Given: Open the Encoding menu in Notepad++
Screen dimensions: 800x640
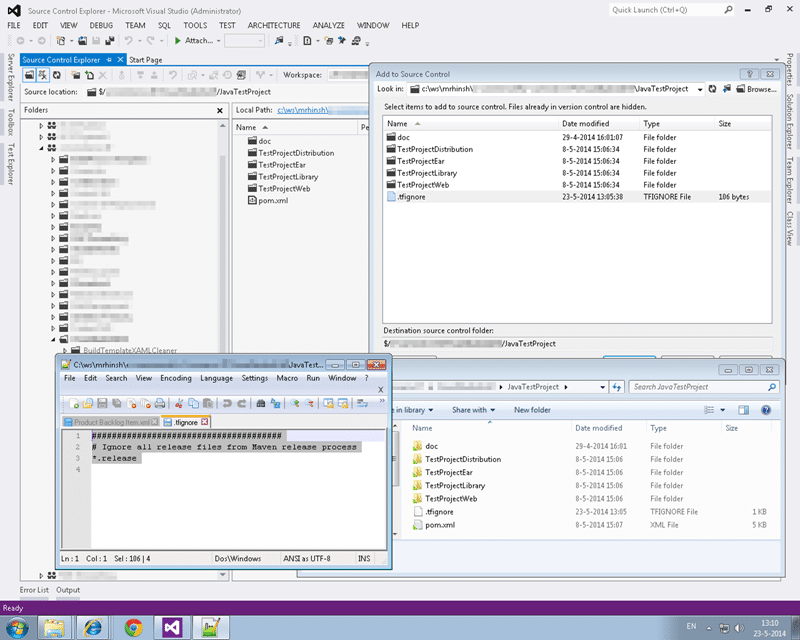Looking at the screenshot, I should point(176,378).
